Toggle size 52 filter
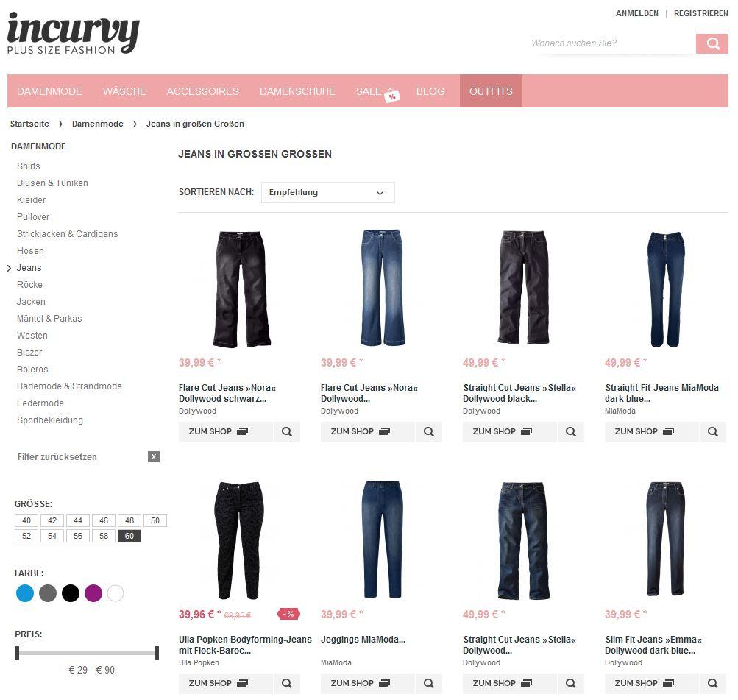Image resolution: width=738 pixels, height=700 pixels. [26, 536]
